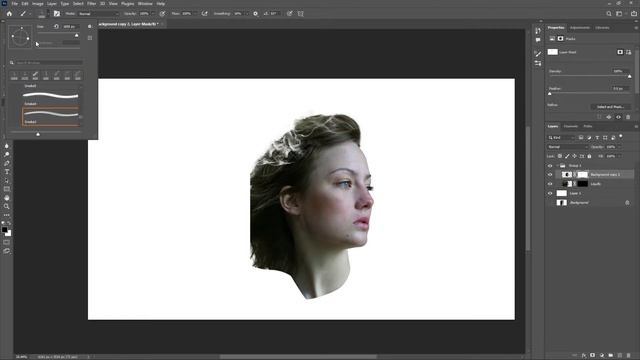
Task: Select the Pen tool in toolbar
Action: pos(7,163)
